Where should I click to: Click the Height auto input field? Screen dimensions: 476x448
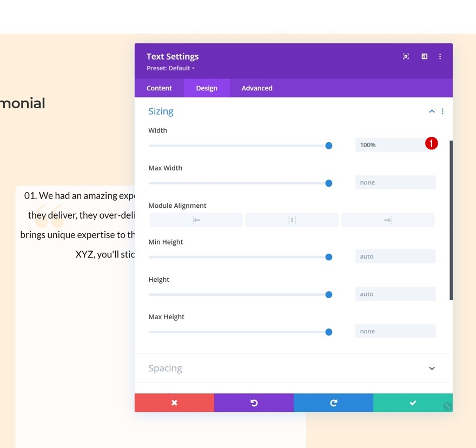pyautogui.click(x=395, y=294)
